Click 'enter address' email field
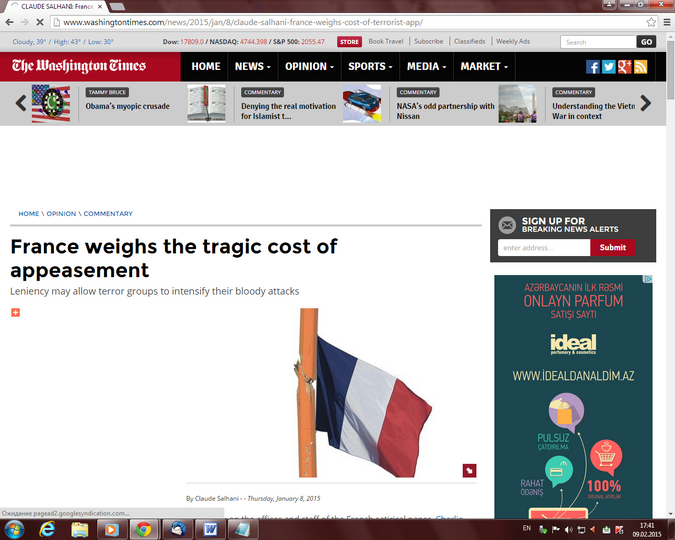 pyautogui.click(x=544, y=248)
